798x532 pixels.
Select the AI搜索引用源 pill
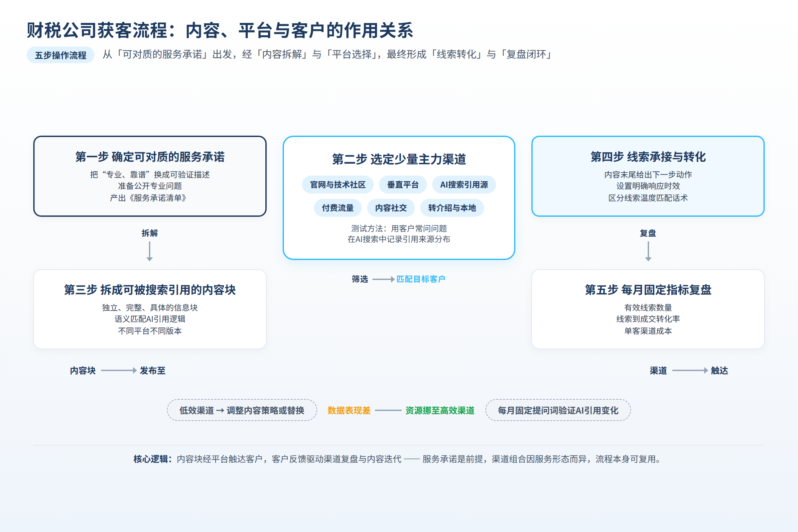coord(464,185)
